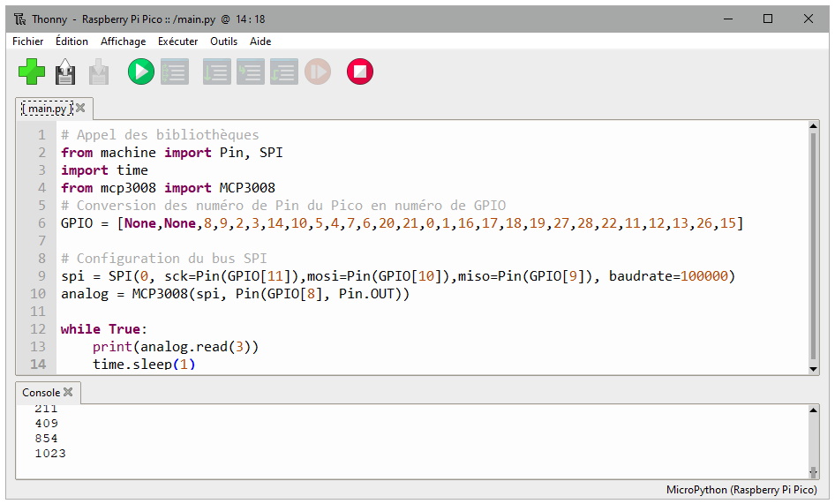This screenshot has width=835, height=504.
Task: Open the Outils menu
Action: click(223, 41)
